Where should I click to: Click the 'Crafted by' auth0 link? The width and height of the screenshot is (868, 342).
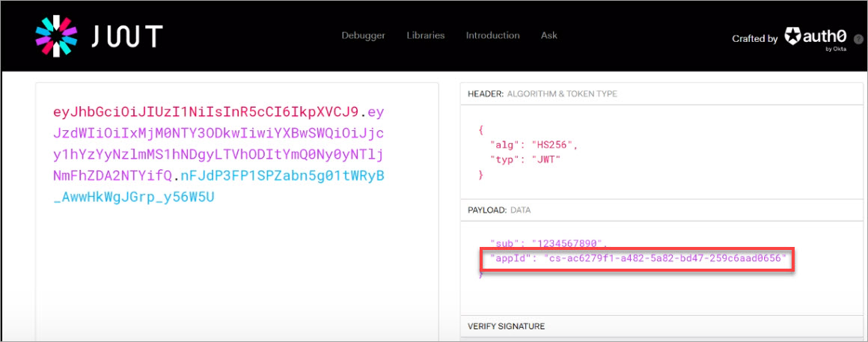790,39
